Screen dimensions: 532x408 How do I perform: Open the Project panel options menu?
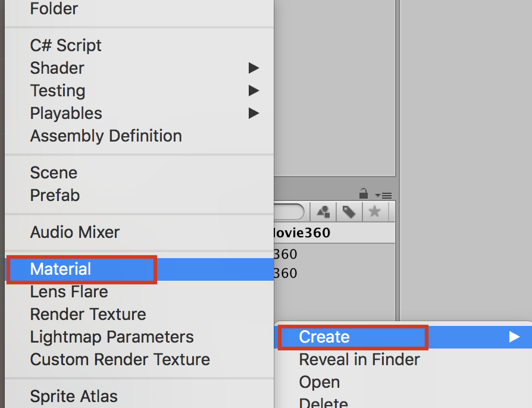tap(383, 194)
